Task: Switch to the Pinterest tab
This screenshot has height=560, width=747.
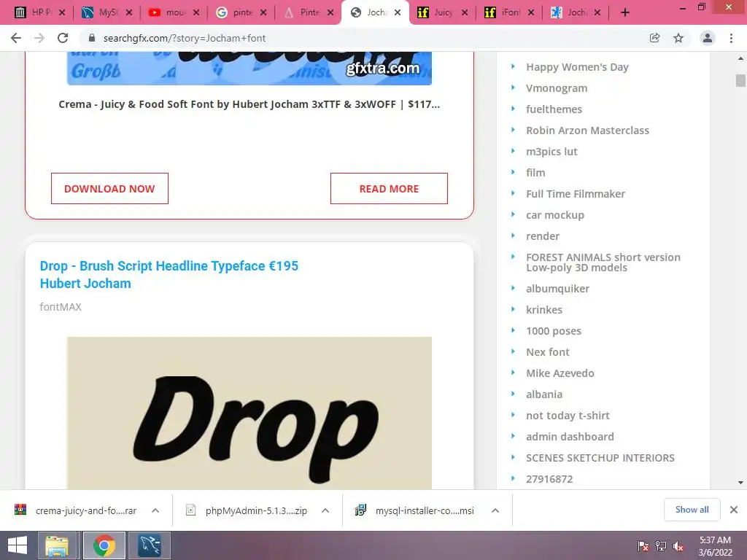Action: coord(307,12)
